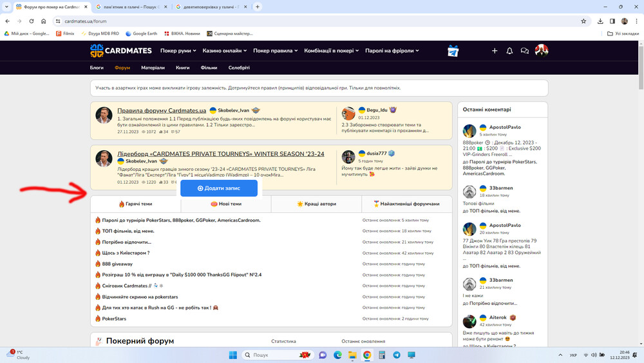The height and width of the screenshot is (363, 644).
Task: Click the Cardmates logo
Action: point(121,51)
